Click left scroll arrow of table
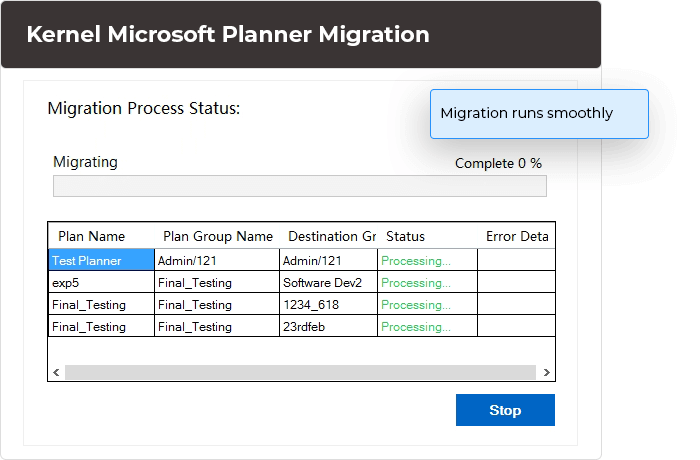The height and width of the screenshot is (460, 700). coord(56,372)
